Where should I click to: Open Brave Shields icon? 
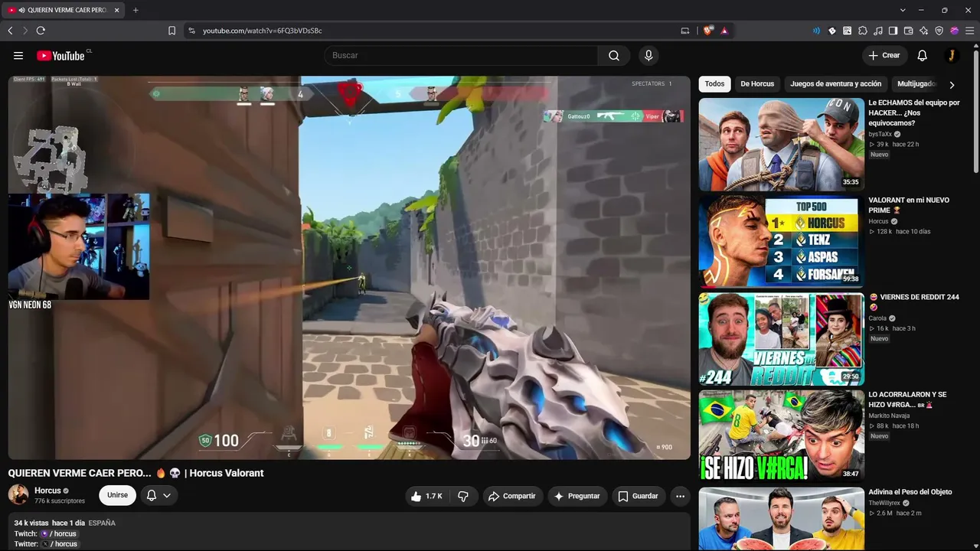708,31
